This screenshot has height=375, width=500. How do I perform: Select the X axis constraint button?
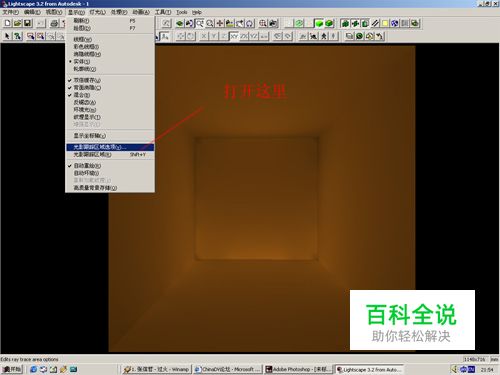(x=204, y=36)
